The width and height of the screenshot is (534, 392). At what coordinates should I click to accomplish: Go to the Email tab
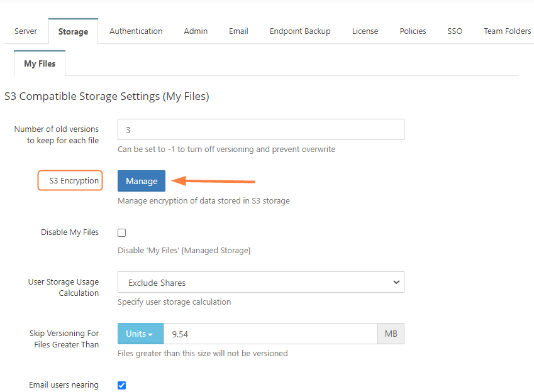point(238,31)
